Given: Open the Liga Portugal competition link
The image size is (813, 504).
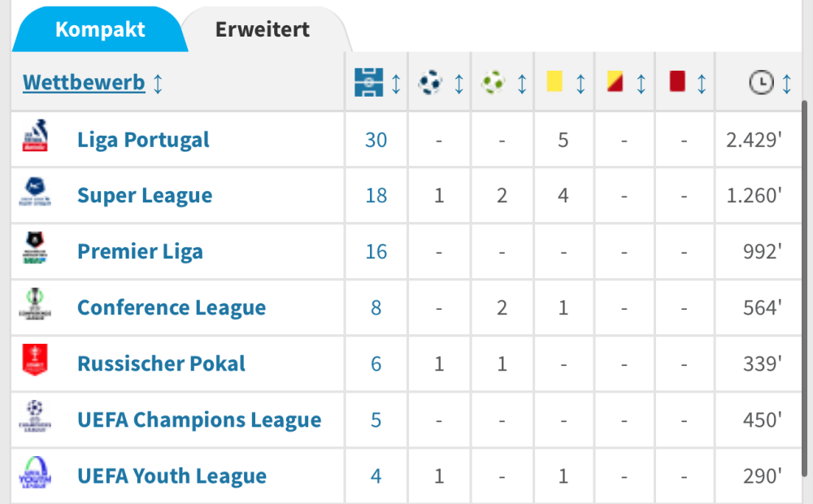Looking at the screenshot, I should coord(143,139).
